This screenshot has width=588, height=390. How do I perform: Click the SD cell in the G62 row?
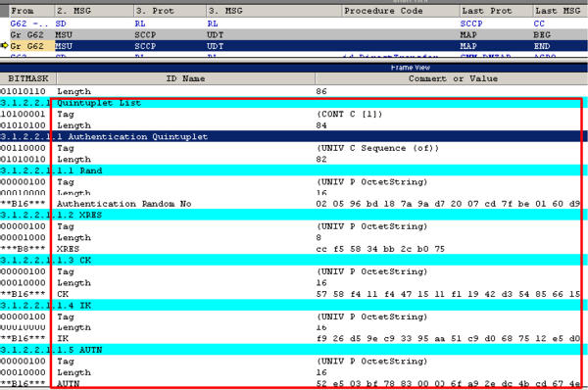point(61,24)
